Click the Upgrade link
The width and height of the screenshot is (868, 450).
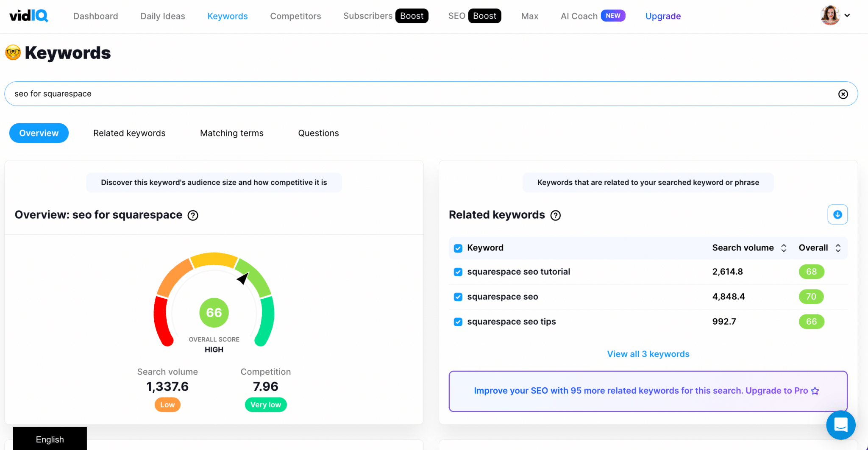point(663,16)
